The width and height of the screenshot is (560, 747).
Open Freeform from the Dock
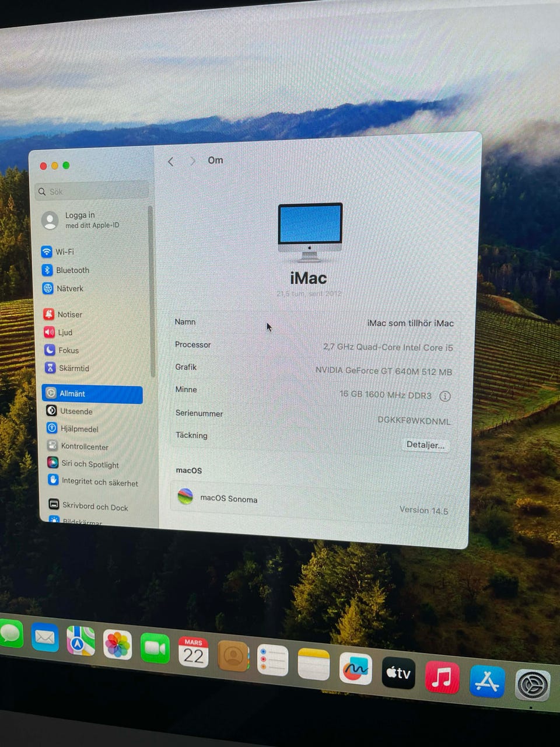pos(355,669)
